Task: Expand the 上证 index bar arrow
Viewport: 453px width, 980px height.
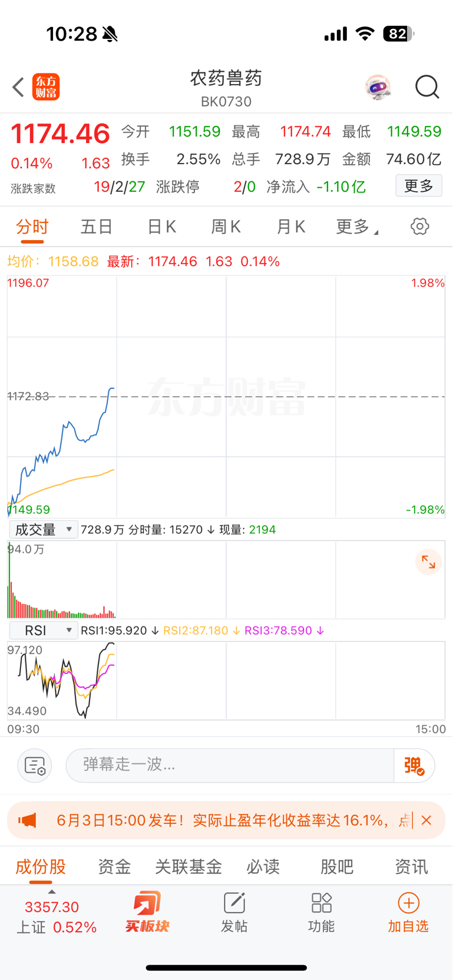Action: (x=52, y=892)
